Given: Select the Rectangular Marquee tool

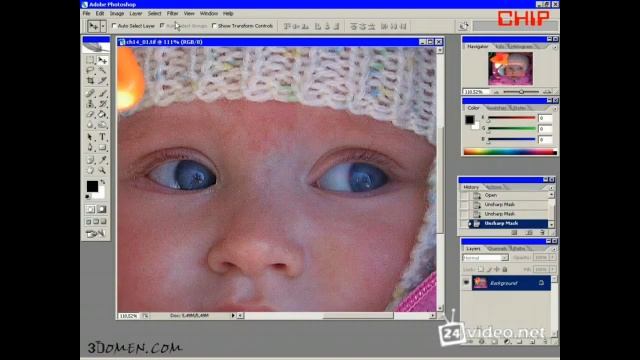Looking at the screenshot, I should [x=90, y=60].
